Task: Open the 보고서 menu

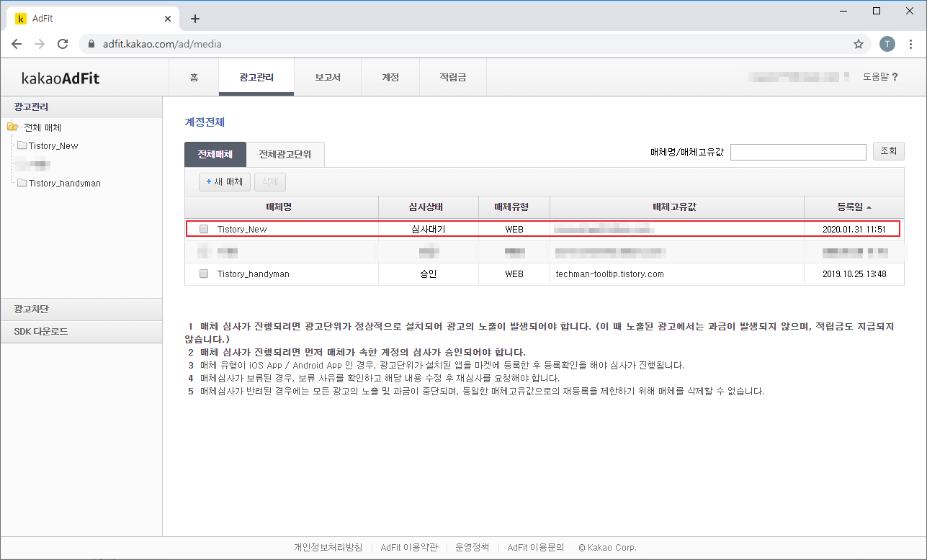Action: click(x=328, y=77)
